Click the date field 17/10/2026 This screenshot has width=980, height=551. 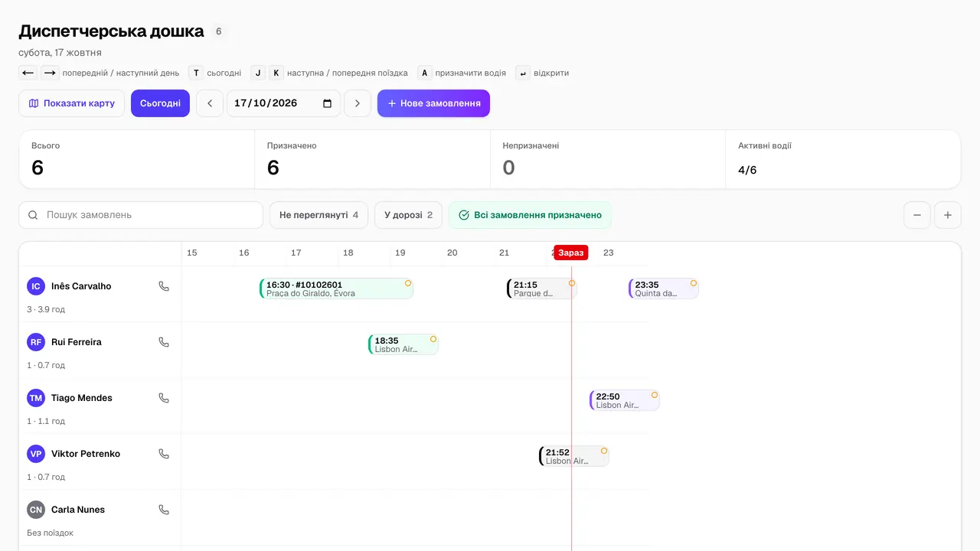(x=283, y=103)
